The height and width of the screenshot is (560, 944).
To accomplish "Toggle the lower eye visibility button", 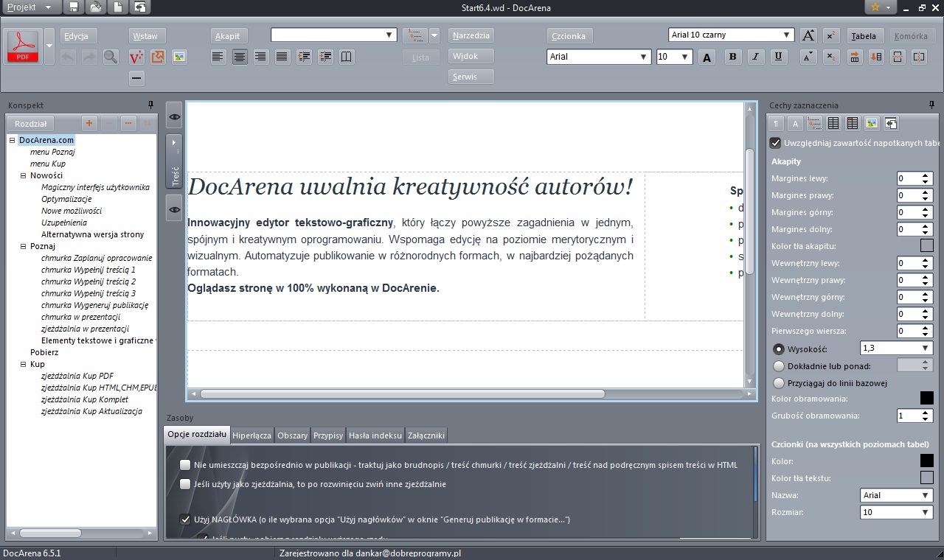I will coord(174,209).
